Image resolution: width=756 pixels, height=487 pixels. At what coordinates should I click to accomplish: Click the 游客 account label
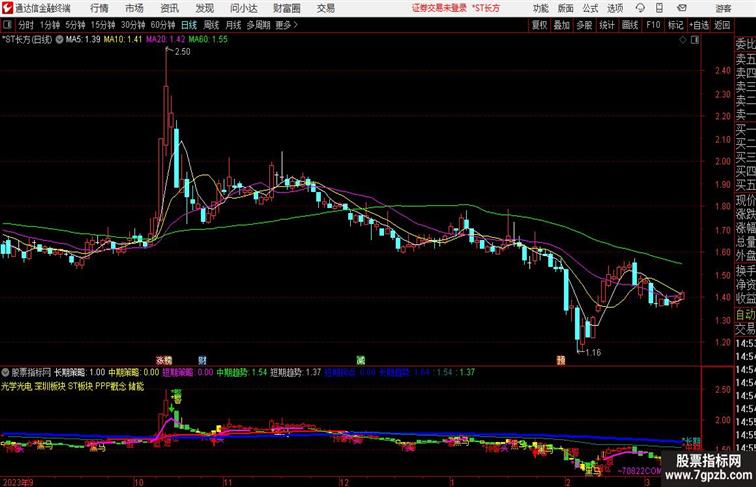(723, 8)
